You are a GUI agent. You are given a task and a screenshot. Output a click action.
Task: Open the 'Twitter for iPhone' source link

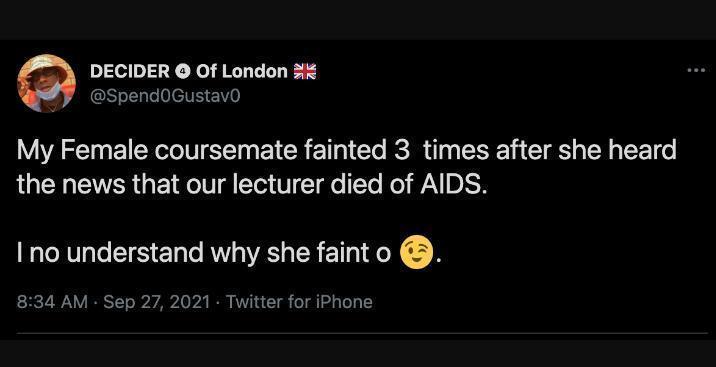[299, 302]
